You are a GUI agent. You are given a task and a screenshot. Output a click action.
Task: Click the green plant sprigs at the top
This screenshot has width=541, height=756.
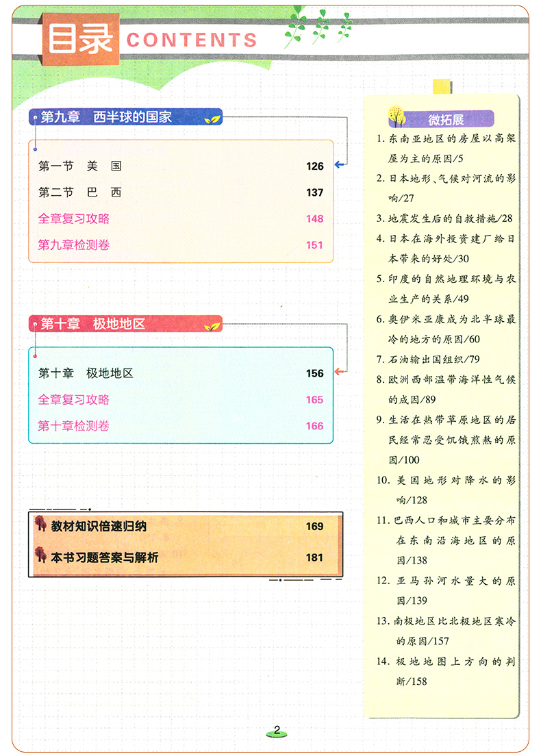318,25
